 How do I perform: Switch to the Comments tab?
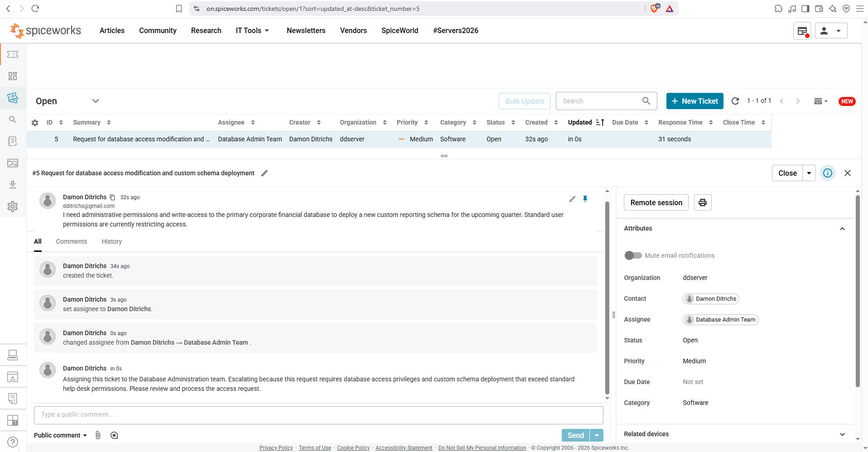pos(72,241)
